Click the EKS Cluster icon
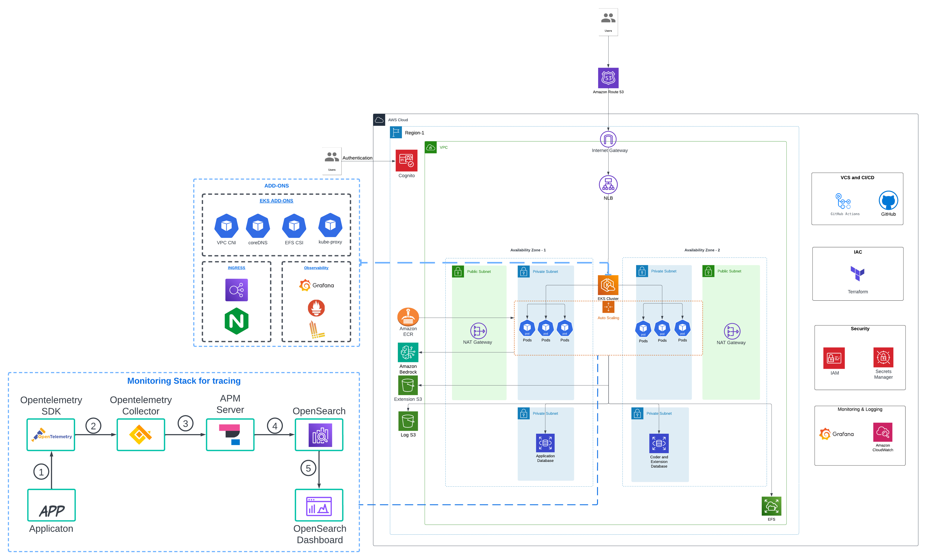Screen dimensions: 942x560 [x=608, y=285]
